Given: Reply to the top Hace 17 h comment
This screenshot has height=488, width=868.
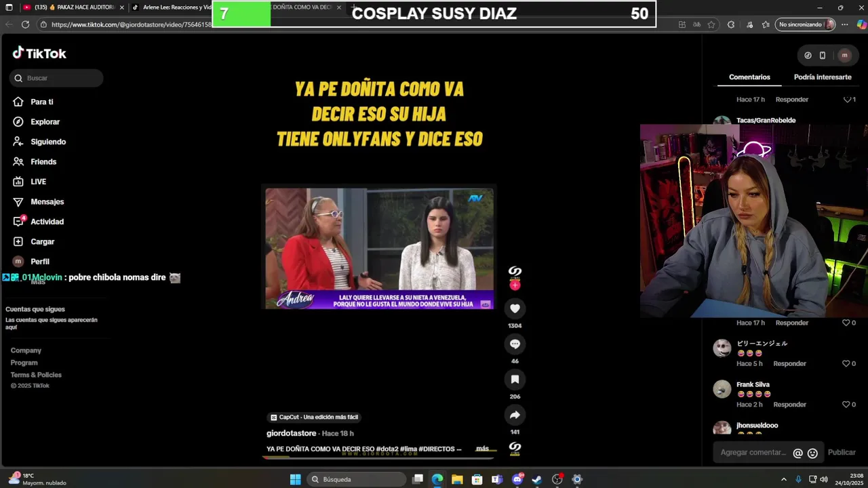Looking at the screenshot, I should tap(792, 100).
